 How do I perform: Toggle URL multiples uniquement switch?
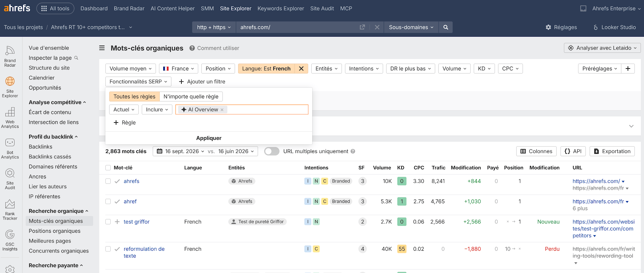pos(272,151)
